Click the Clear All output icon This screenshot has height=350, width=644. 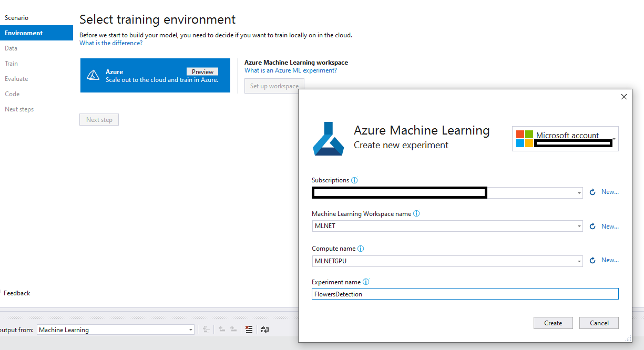(x=249, y=330)
